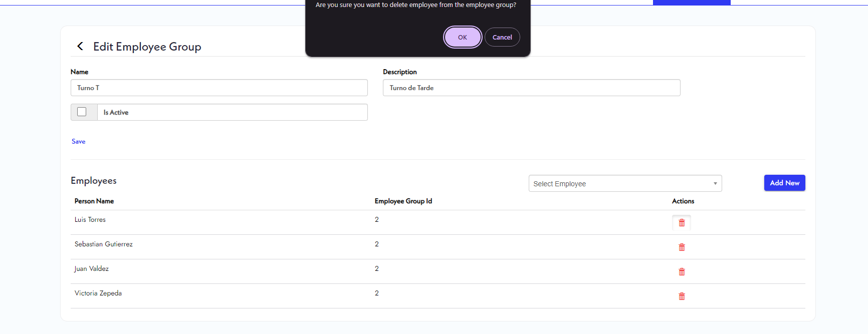Click the Actions column header
The height and width of the screenshot is (334, 868).
683,201
